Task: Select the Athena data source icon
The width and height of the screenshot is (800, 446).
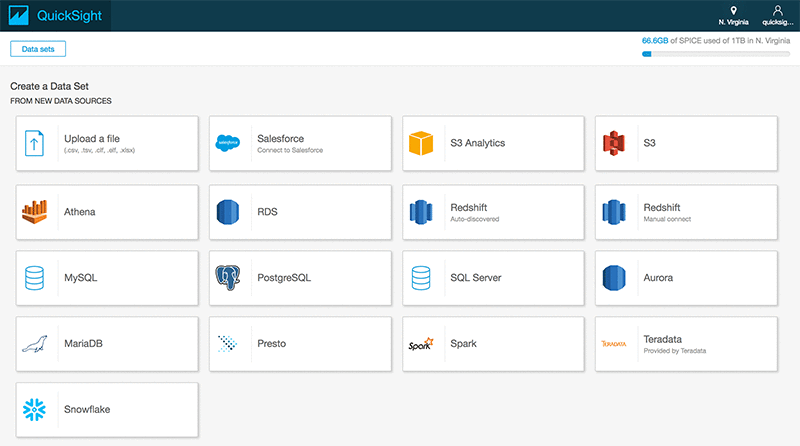Action: click(35, 211)
